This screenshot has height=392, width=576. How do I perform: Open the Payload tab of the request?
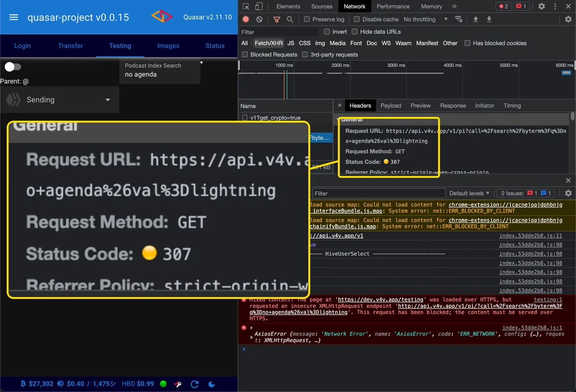click(391, 106)
